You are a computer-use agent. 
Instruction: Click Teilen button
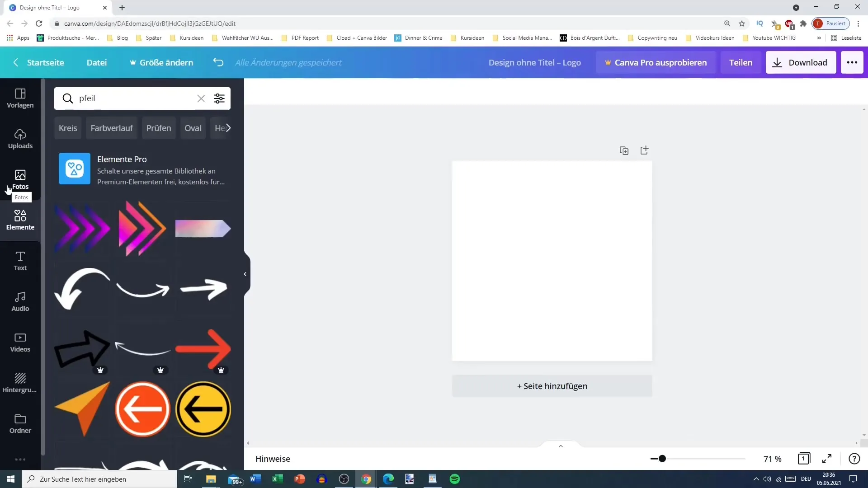coord(741,62)
